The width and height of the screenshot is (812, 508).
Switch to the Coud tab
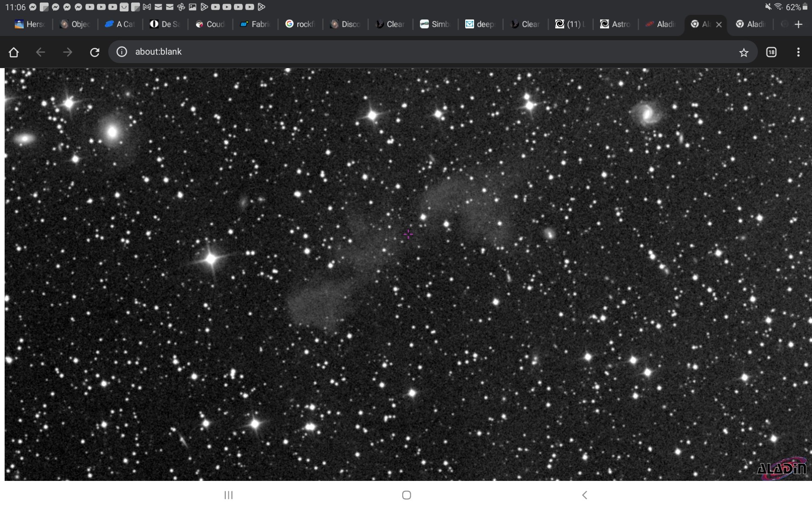(x=210, y=25)
